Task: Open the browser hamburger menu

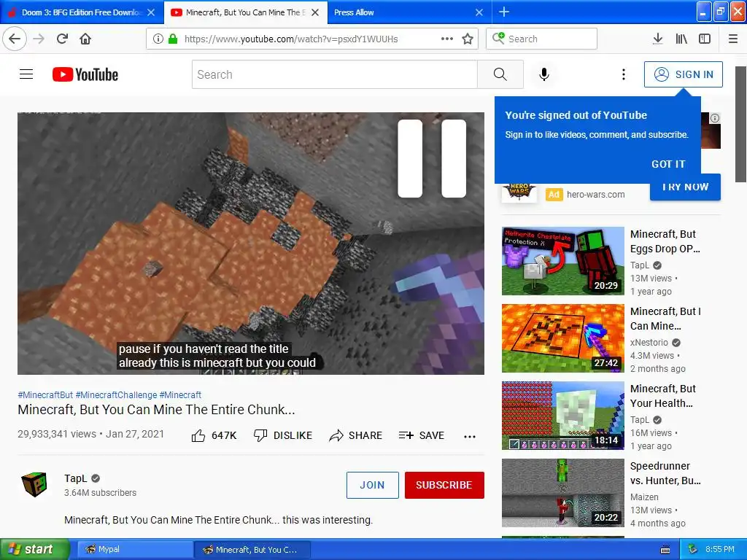Action: point(733,39)
